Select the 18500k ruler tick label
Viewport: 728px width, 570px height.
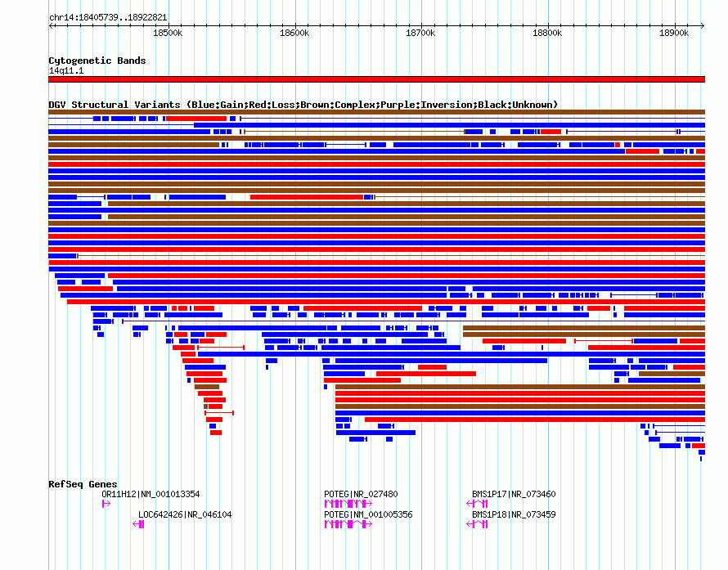pos(168,33)
